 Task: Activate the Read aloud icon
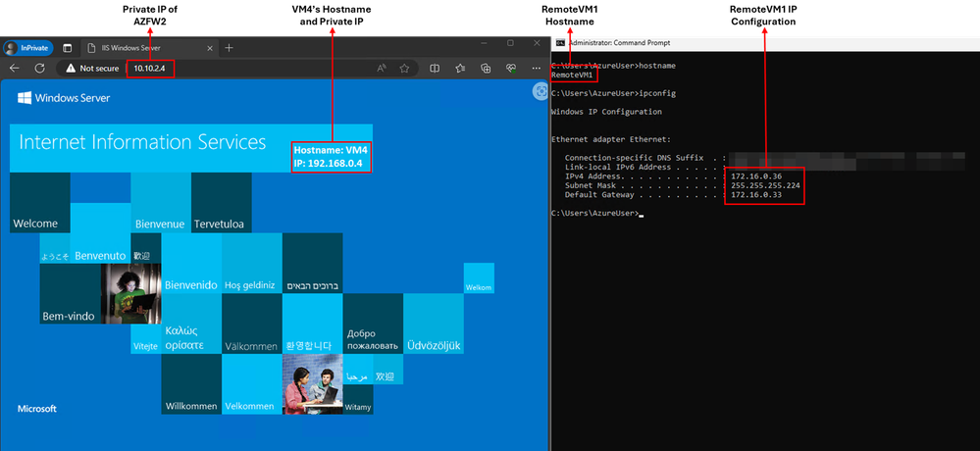point(382,68)
